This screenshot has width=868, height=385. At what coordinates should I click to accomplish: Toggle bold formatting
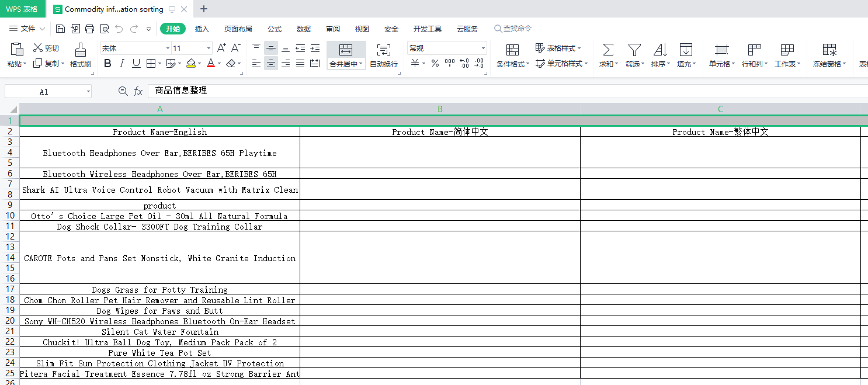point(107,64)
